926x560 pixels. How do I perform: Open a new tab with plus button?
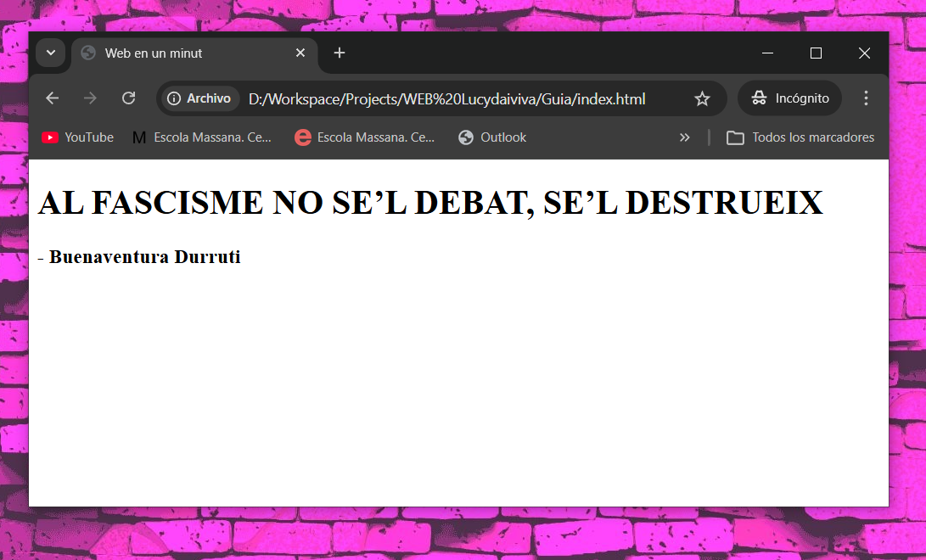[340, 53]
